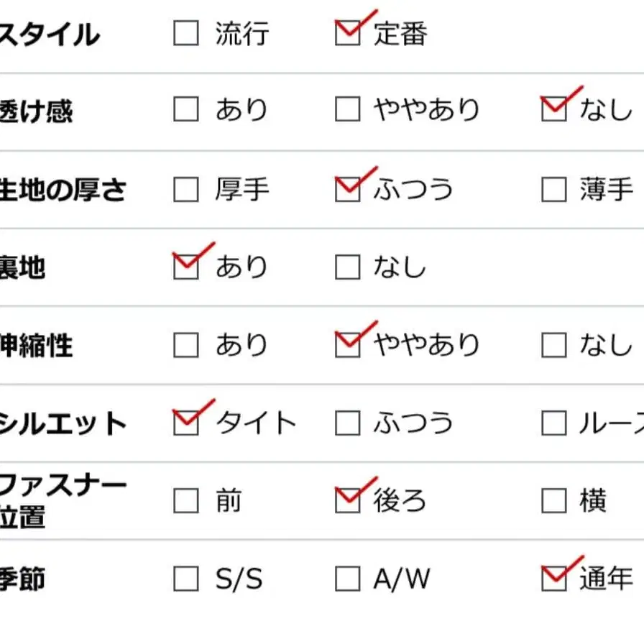Tick the 横 fastener position checkbox
Viewport: 644px width, 644px height.
click(x=553, y=500)
